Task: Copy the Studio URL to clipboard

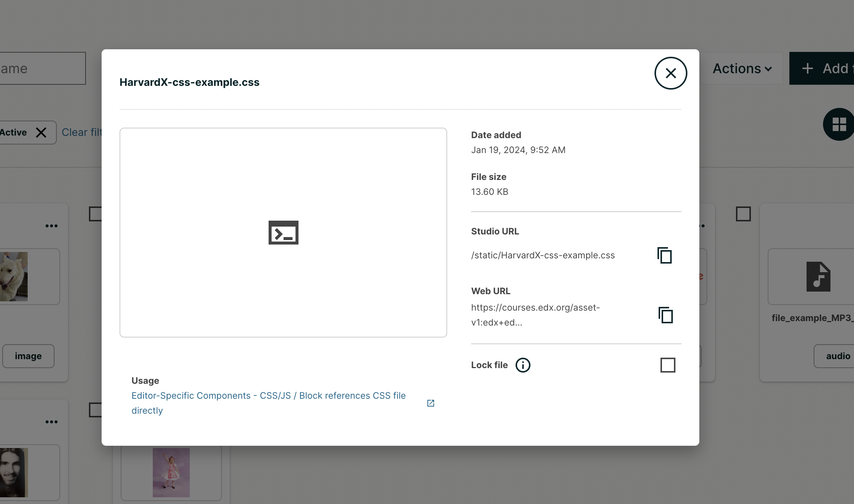Action: point(665,255)
